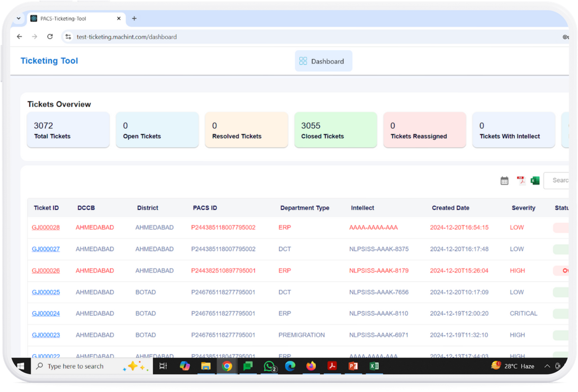The width and height of the screenshot is (578, 392).
Task: Launch Firefox from the taskbar
Action: point(311,366)
